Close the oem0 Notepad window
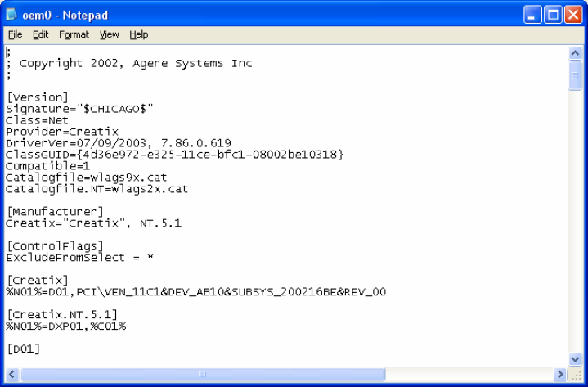Screen dimensions: 588x387 coord(573,15)
